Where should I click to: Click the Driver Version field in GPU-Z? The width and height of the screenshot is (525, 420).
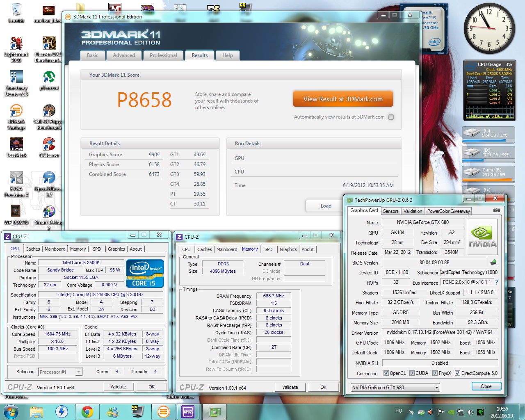440,332
